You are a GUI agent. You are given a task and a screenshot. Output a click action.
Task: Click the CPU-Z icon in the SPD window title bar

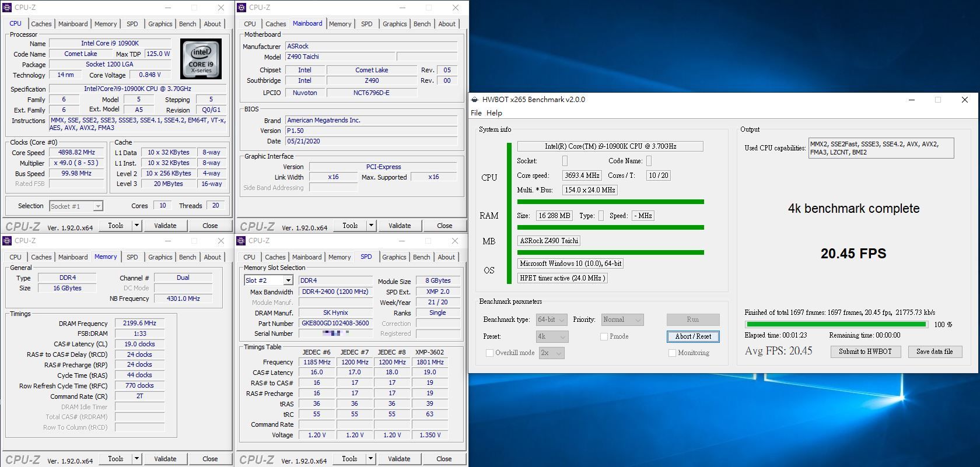tap(241, 241)
